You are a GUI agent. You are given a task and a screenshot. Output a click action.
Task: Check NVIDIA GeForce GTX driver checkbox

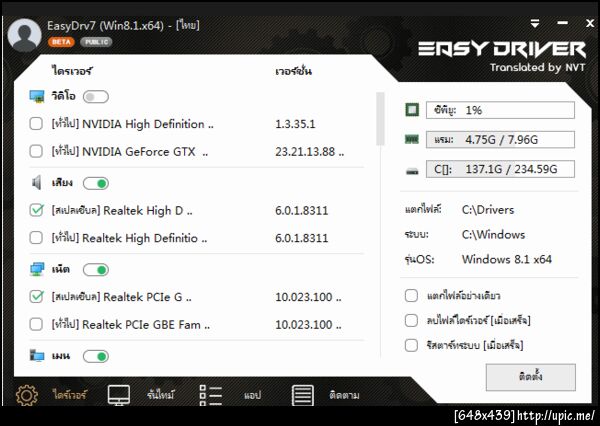point(36,151)
